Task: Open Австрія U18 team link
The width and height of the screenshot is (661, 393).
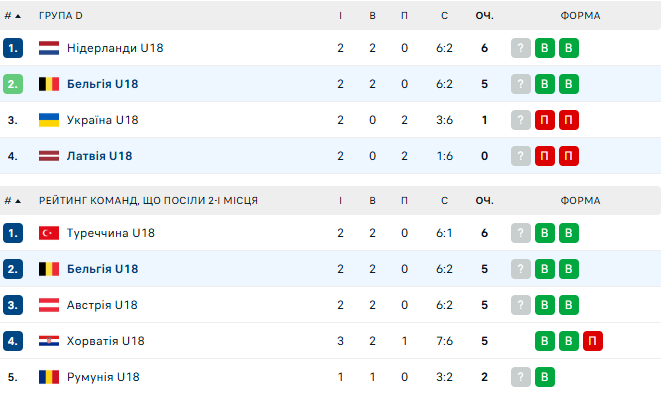Action: pyautogui.click(x=102, y=305)
